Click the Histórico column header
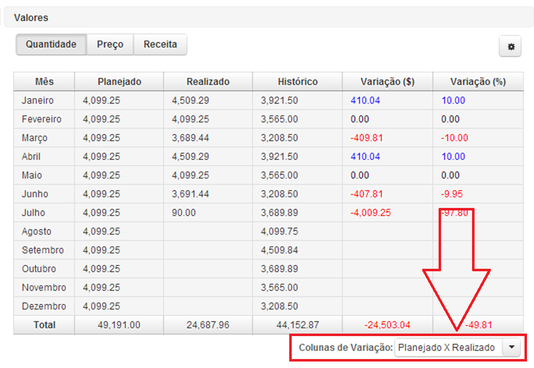Screen dimensions: 534x368 [x=297, y=82]
